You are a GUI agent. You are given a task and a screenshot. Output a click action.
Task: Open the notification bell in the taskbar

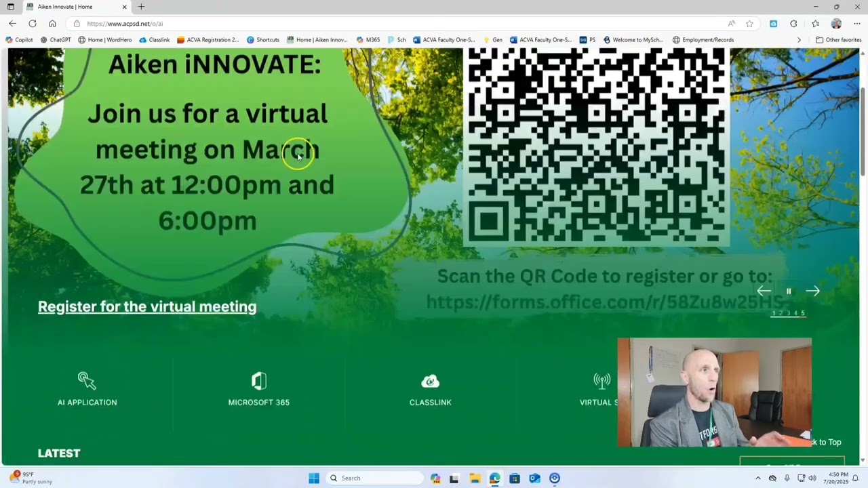coord(855,478)
